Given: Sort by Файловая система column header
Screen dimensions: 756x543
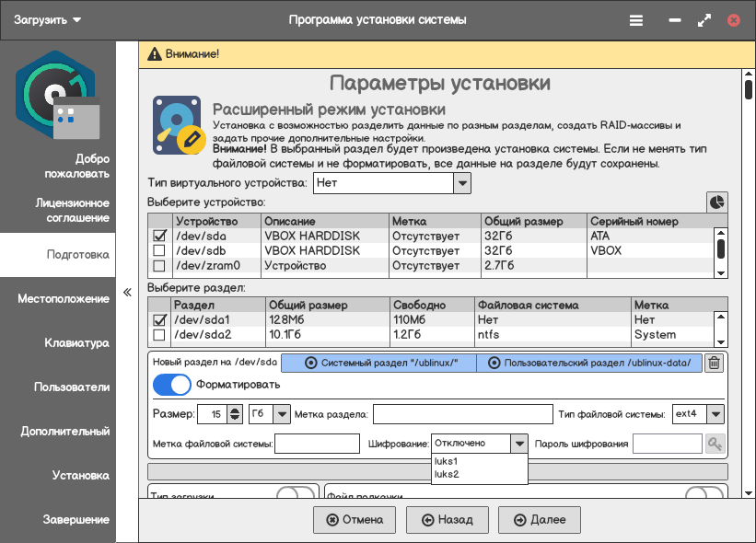Looking at the screenshot, I should point(552,305).
